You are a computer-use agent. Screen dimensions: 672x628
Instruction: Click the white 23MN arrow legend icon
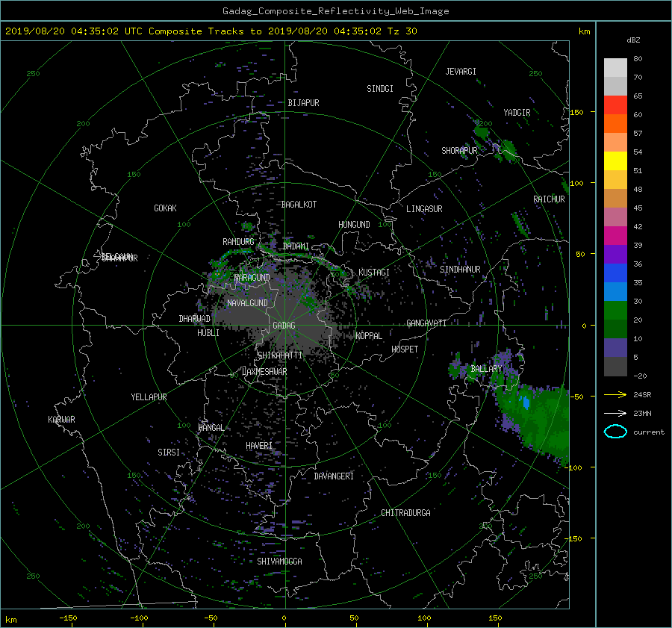point(615,413)
